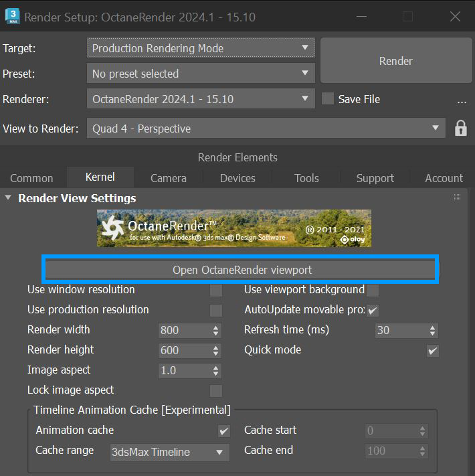Click the Image aspect value field
This screenshot has width=475, height=476.
coord(185,371)
